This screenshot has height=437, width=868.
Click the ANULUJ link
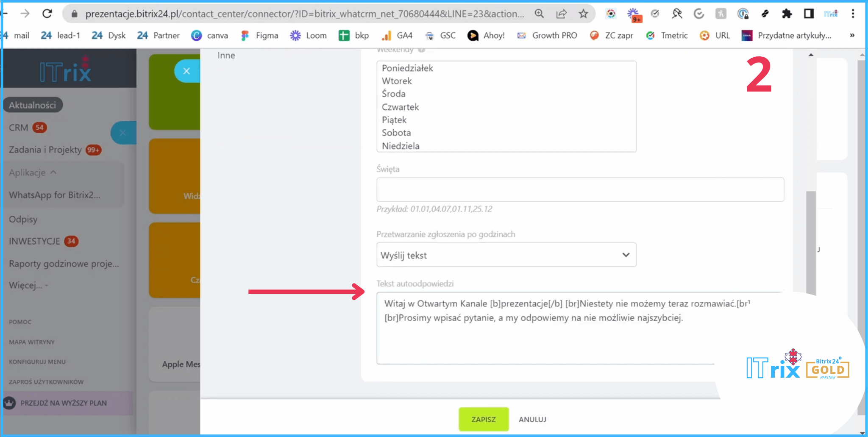(x=532, y=419)
